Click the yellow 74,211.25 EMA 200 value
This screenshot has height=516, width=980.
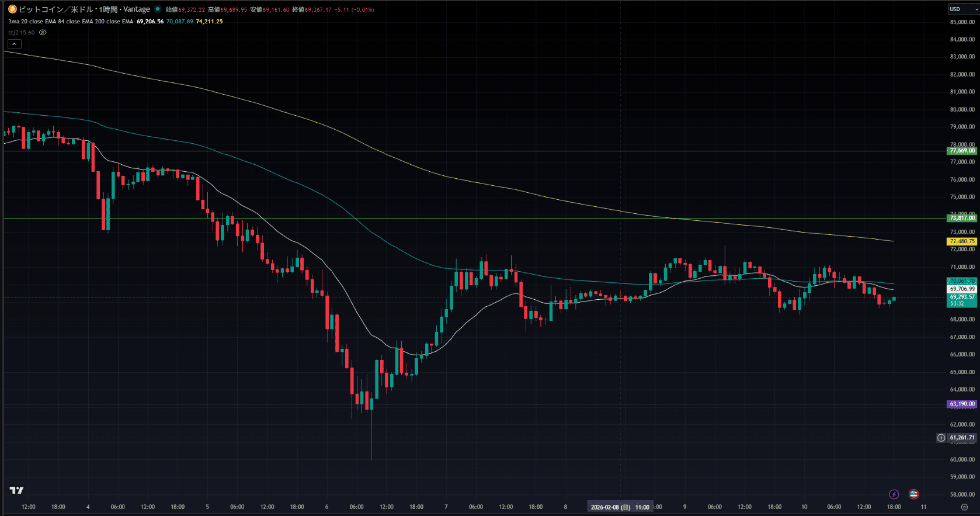(209, 22)
